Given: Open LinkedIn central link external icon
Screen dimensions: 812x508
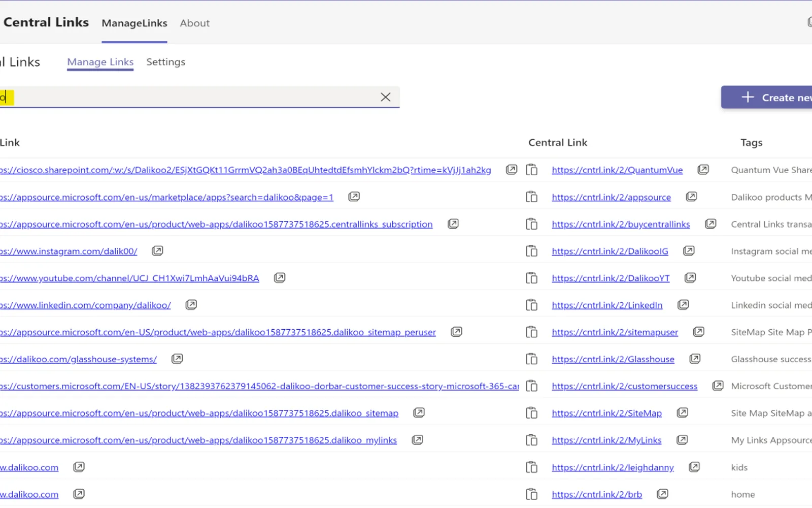Looking at the screenshot, I should pyautogui.click(x=683, y=304).
